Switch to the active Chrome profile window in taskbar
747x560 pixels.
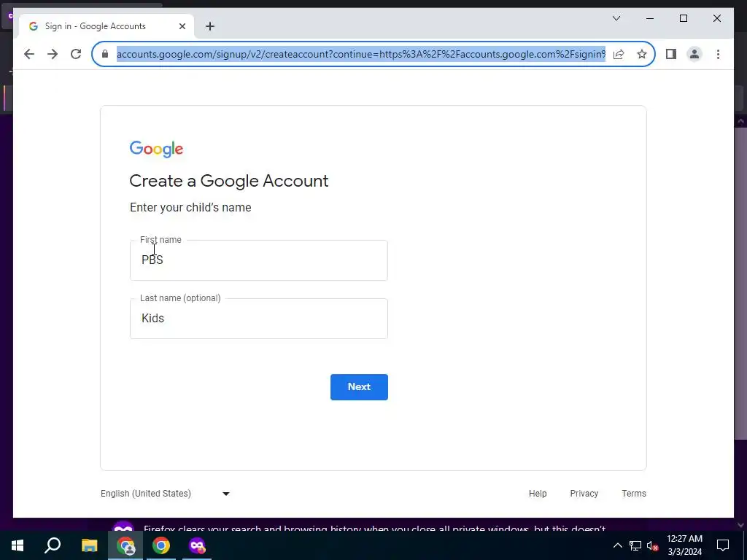(125, 545)
